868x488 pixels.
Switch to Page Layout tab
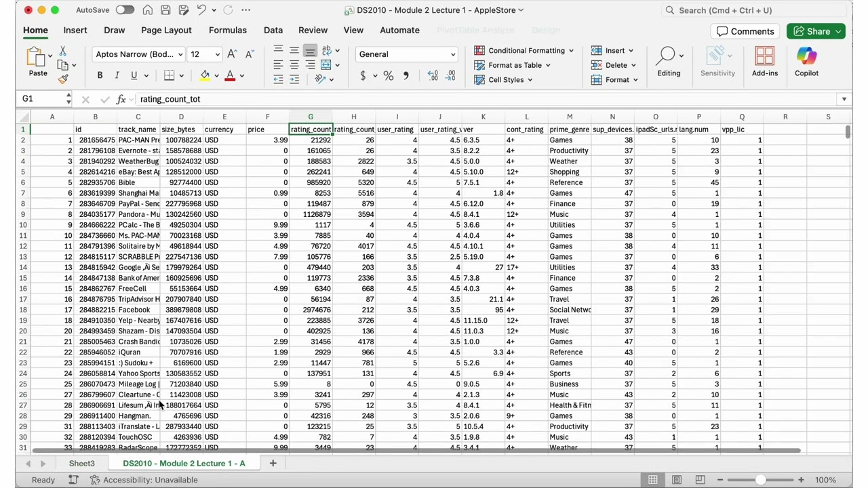click(x=166, y=30)
